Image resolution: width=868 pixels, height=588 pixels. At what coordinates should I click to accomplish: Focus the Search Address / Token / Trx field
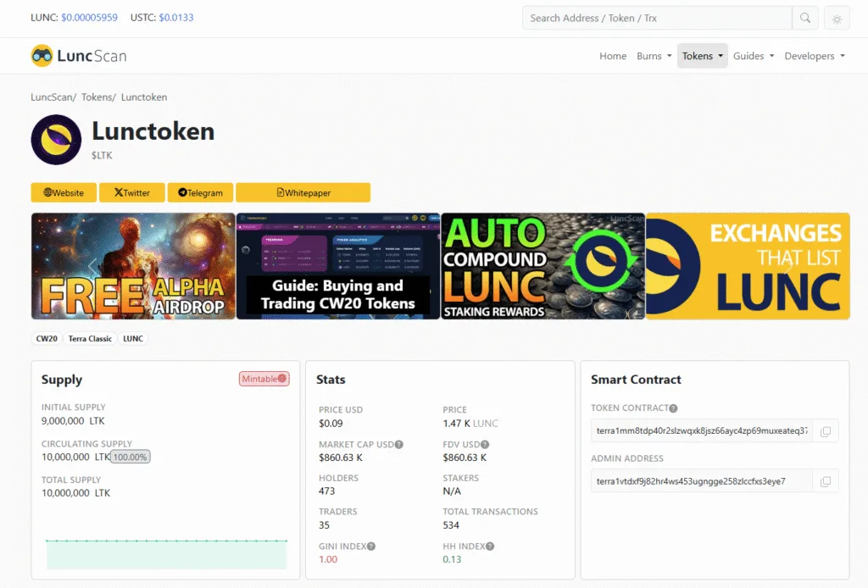[x=657, y=18]
